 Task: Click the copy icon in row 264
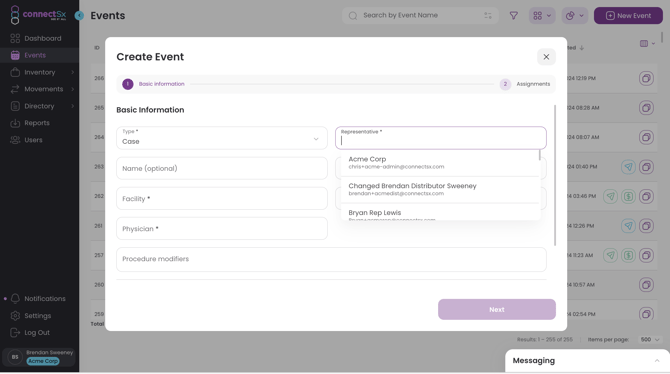[646, 137]
